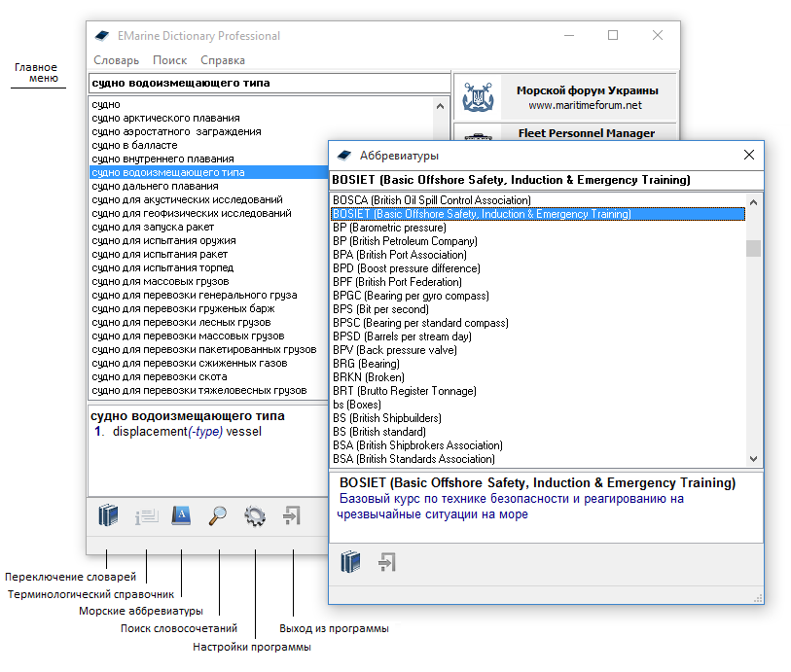
Task: Click the book icon in Аббревиатуры window
Action: tap(350, 562)
